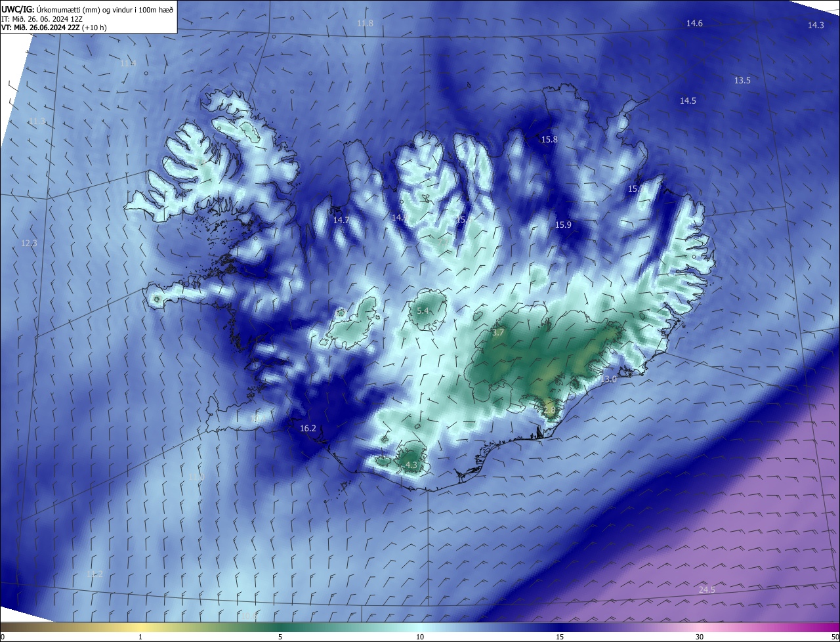Image resolution: width=840 pixels, height=642 pixels.
Task: Click the colorbar tick label 15
Action: [x=560, y=637]
